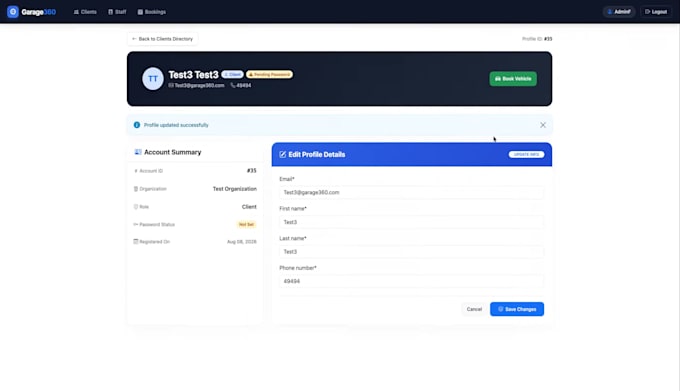The width and height of the screenshot is (680, 391).
Task: Click the Not Set password status badge
Action: [246, 225]
